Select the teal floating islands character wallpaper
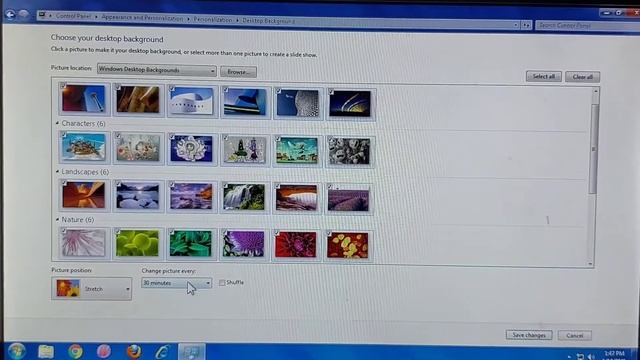The height and width of the screenshot is (360, 640). coord(297,150)
